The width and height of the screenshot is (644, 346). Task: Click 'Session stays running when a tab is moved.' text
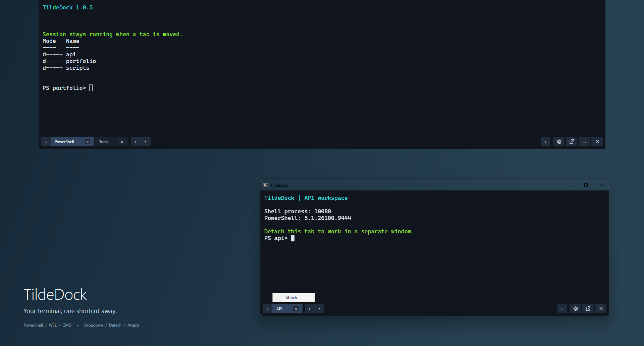(112, 35)
